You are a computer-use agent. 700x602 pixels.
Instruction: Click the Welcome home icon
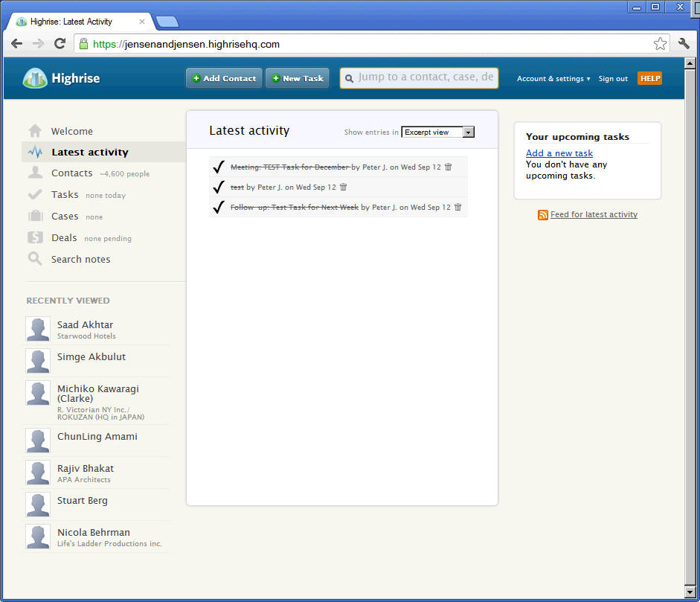point(35,131)
